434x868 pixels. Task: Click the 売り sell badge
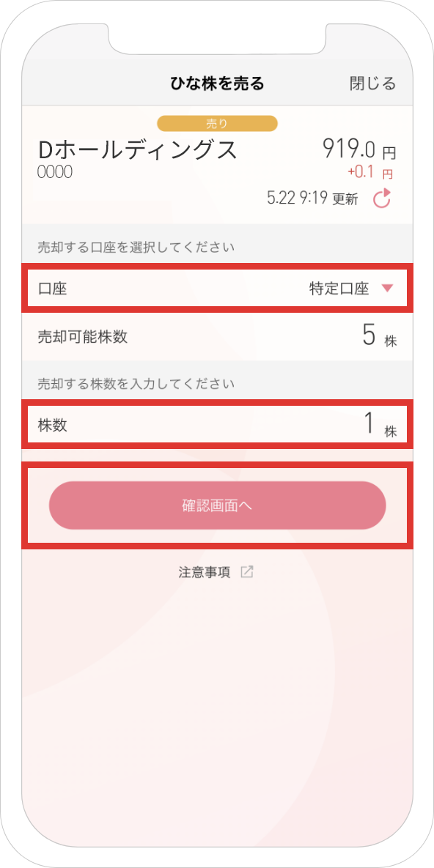[x=217, y=124]
